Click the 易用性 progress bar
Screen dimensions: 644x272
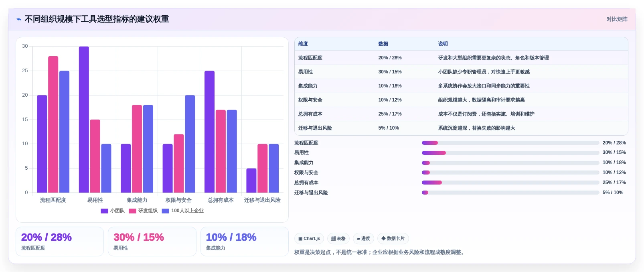[510, 153]
